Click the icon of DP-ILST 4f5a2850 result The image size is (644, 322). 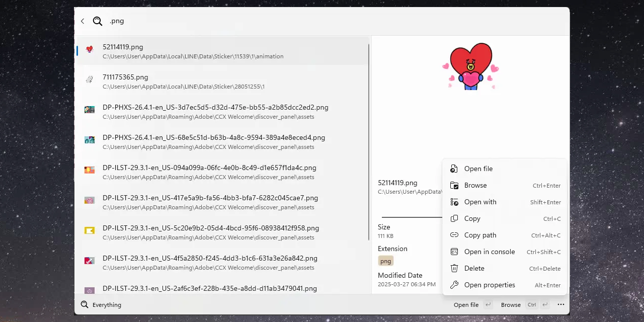(x=90, y=261)
